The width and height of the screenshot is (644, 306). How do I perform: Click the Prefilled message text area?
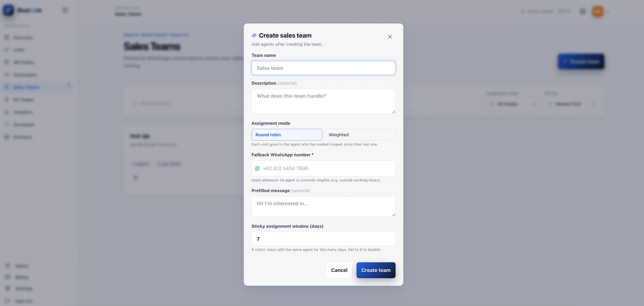(x=323, y=206)
